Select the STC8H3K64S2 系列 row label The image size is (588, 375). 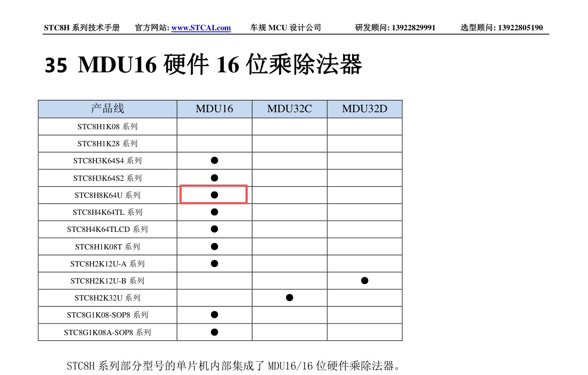(108, 178)
